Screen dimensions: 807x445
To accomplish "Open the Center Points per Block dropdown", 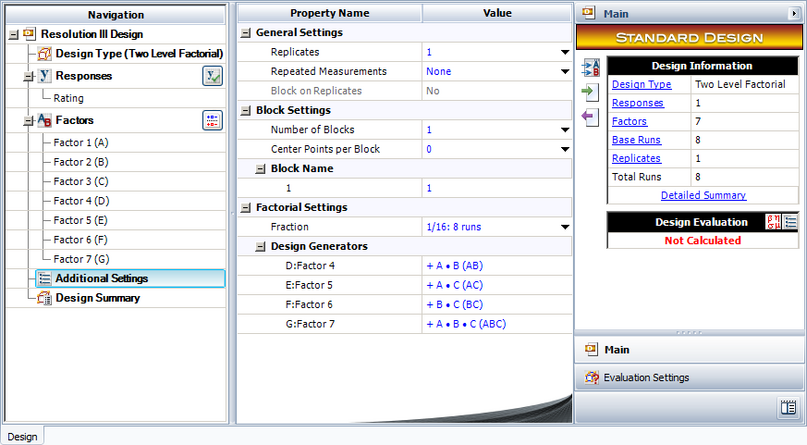I will (565, 149).
